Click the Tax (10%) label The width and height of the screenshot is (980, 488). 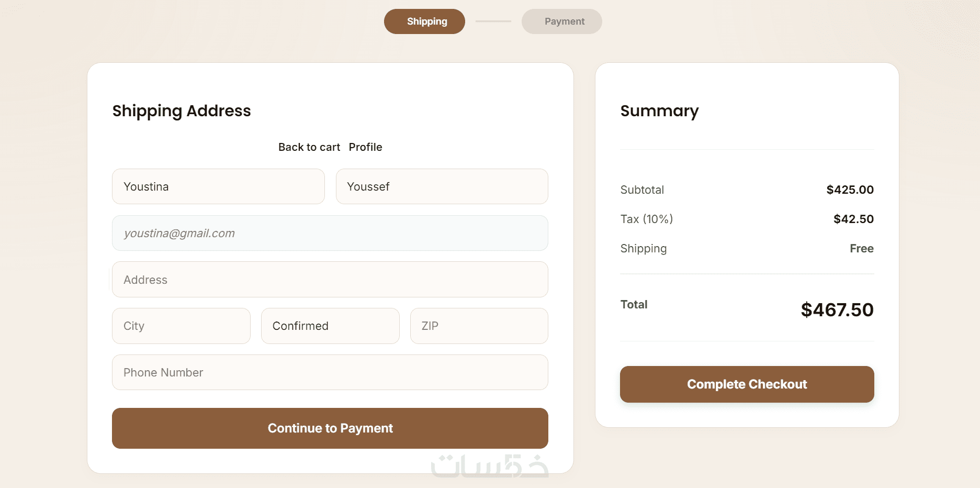click(x=647, y=219)
